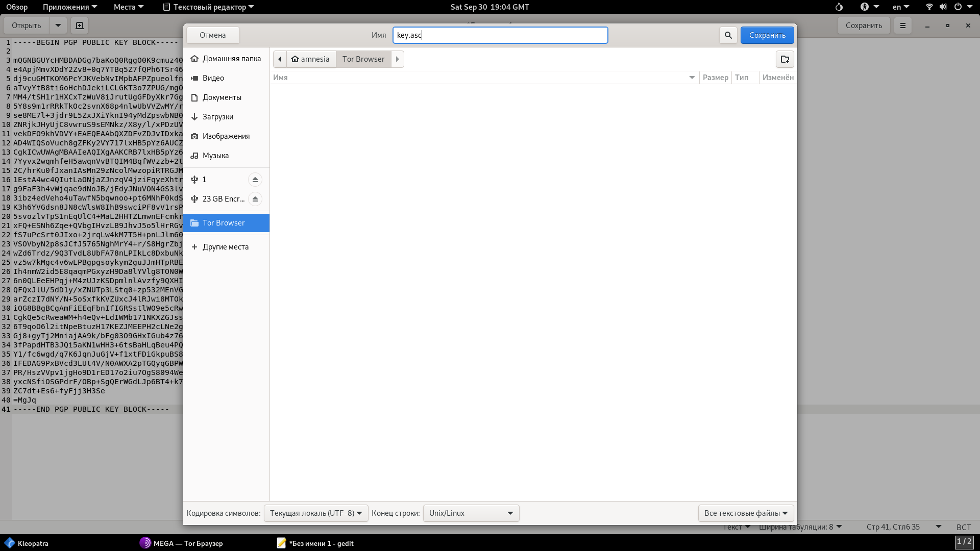The image size is (980, 551).
Task: Select Загрузки in the sidebar
Action: coord(217,117)
